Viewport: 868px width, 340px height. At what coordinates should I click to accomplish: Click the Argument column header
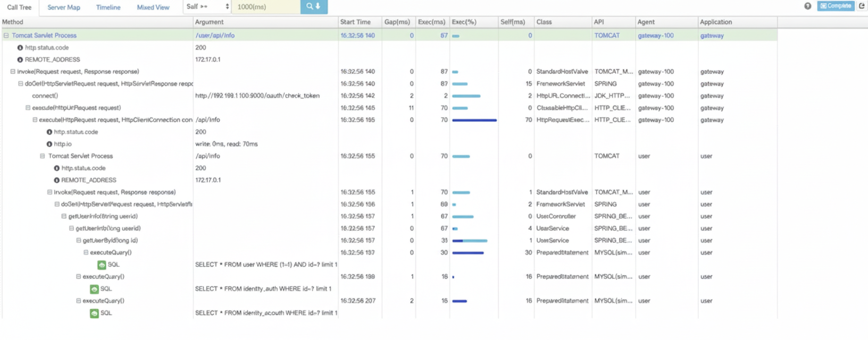pos(209,22)
